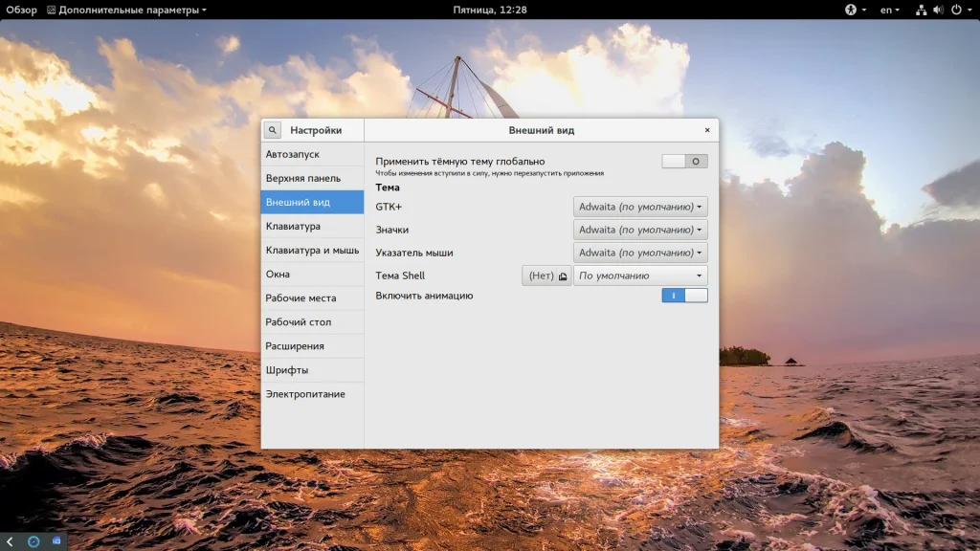Image resolution: width=980 pixels, height=551 pixels.
Task: Open the Дополнительные параметры app menu
Action: [x=132, y=10]
